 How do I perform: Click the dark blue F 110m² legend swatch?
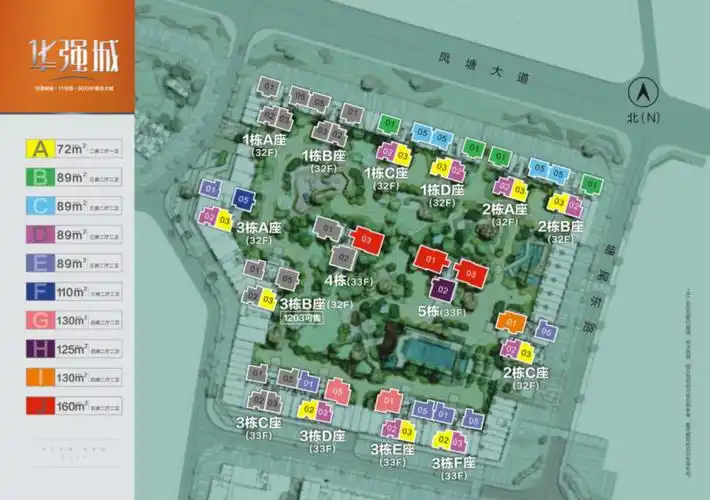40,292
